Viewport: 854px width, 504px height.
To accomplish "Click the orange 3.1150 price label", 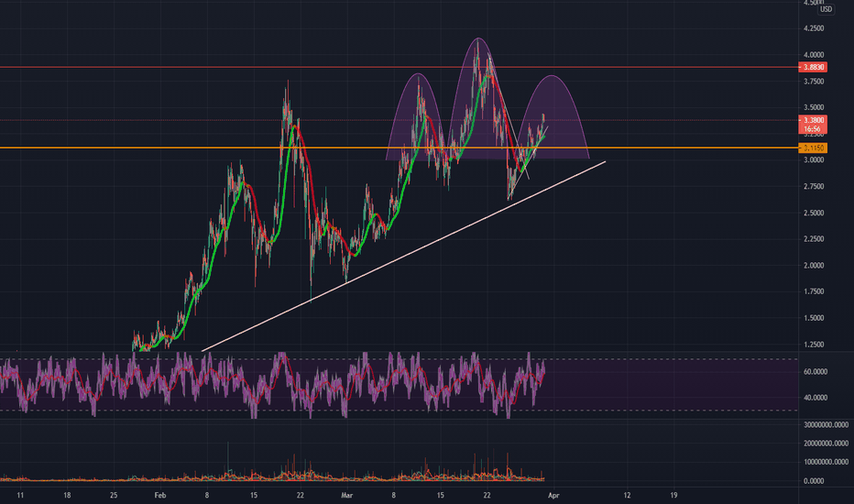I will 813,148.
